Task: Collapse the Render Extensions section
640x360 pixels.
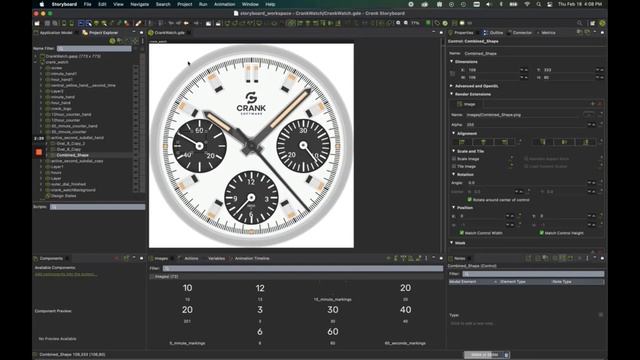Action: 451,94
